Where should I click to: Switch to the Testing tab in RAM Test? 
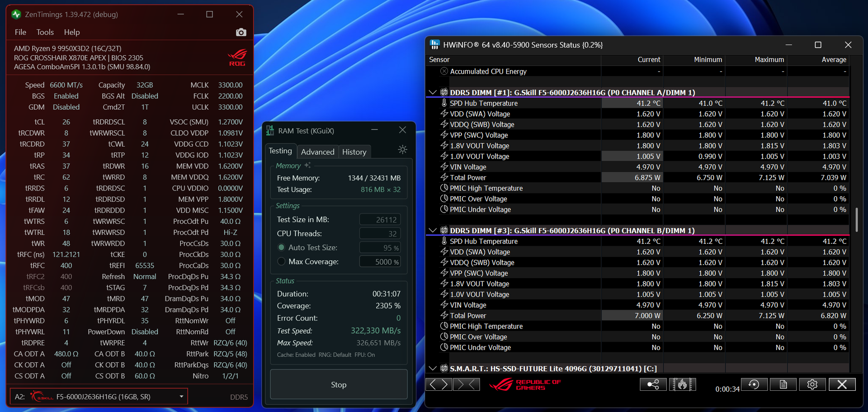[280, 151]
